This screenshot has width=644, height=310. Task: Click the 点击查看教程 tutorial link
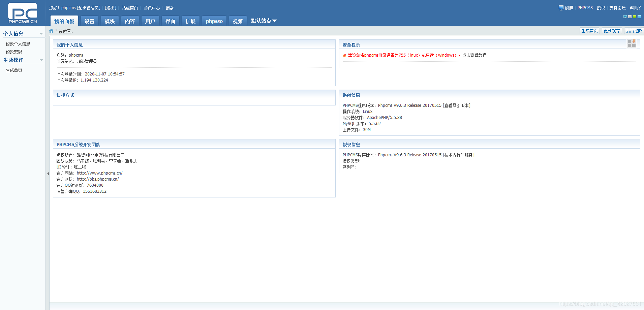(474, 55)
